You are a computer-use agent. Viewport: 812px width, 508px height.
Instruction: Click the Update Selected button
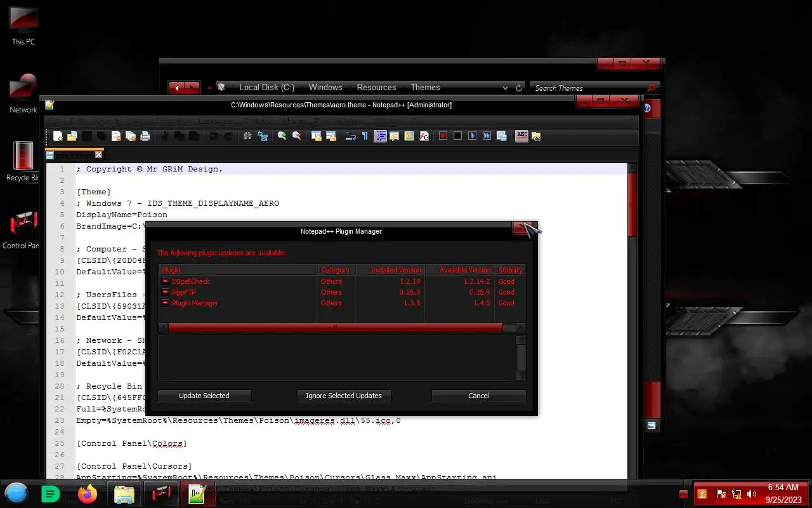pos(204,396)
